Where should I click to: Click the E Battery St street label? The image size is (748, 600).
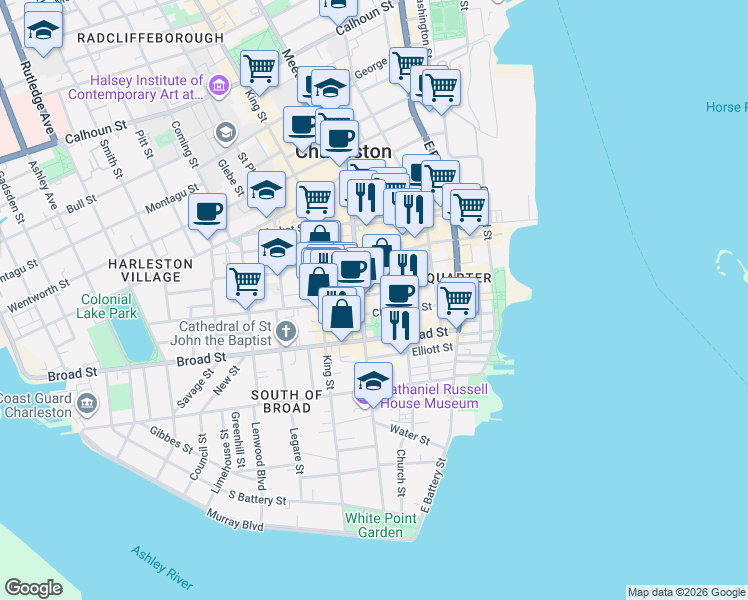(434, 486)
